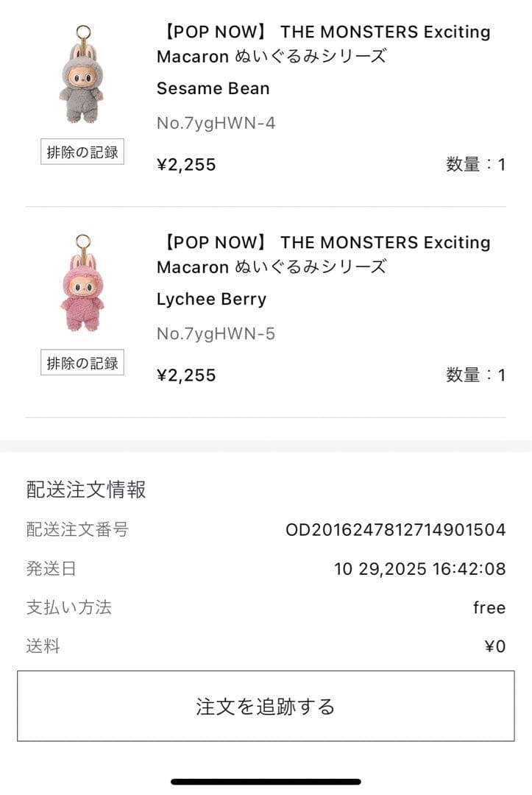
Task: Tap the 支払い方法 value free
Action: 489,607
